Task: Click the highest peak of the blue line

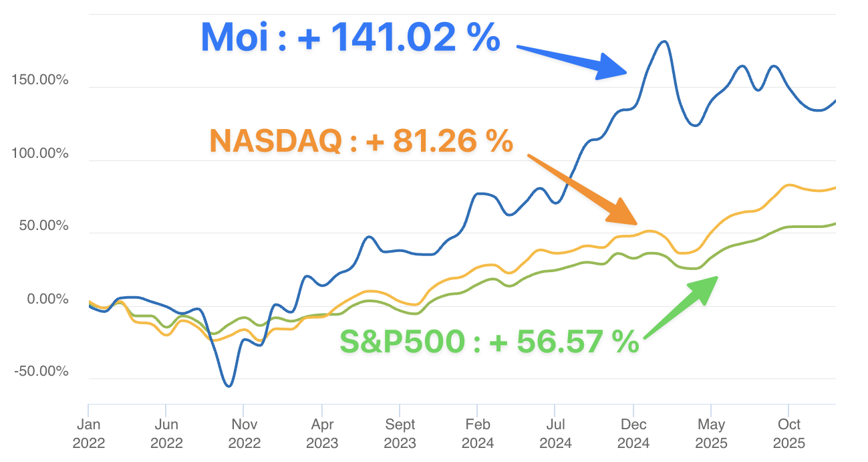Action: coord(664,41)
